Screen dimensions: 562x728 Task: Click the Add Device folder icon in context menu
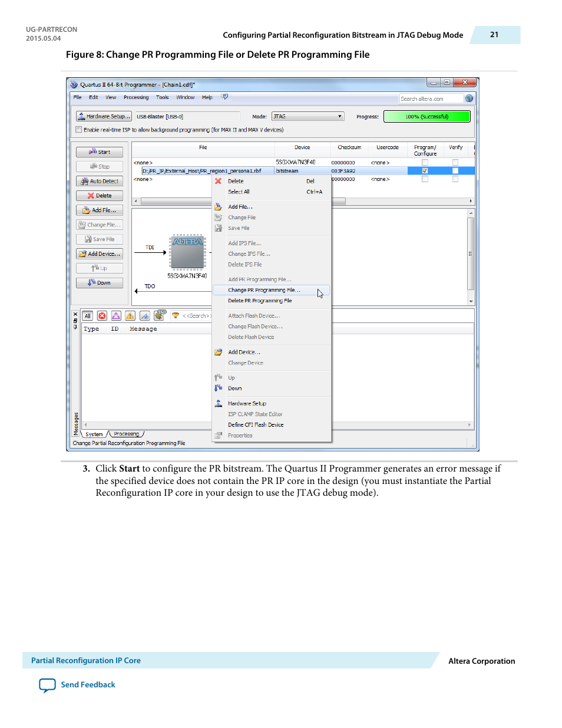pyautogui.click(x=218, y=352)
